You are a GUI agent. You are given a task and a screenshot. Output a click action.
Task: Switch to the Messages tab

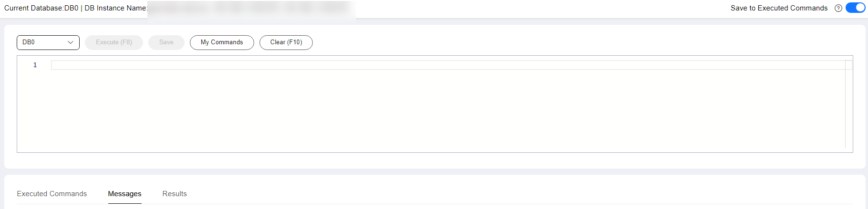(x=125, y=194)
